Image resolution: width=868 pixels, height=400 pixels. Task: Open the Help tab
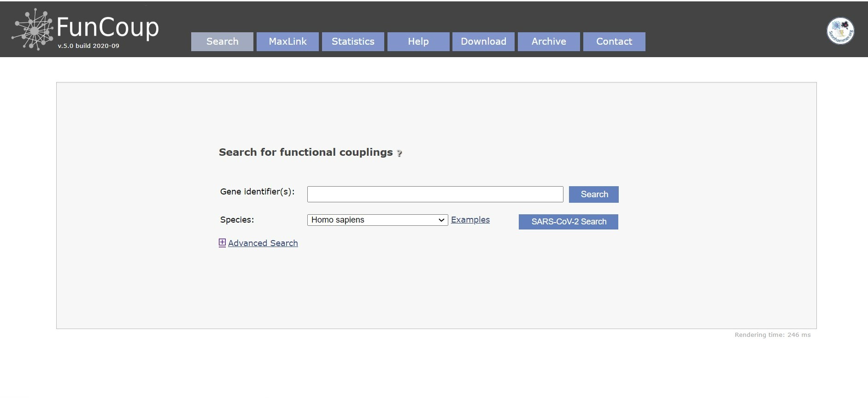pos(418,41)
